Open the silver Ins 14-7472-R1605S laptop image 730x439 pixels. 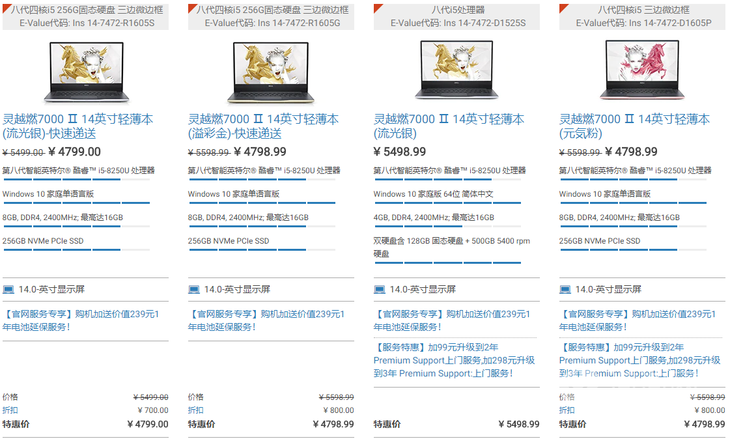pyautogui.click(x=86, y=72)
